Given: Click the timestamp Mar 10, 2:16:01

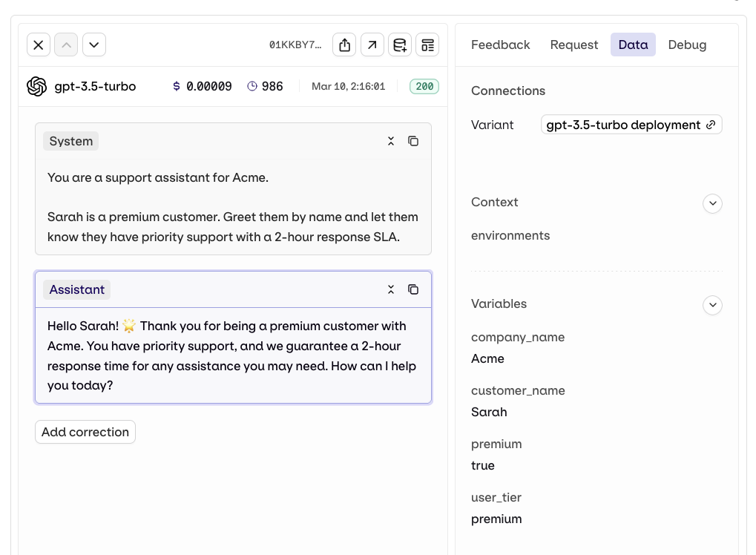Looking at the screenshot, I should 348,86.
